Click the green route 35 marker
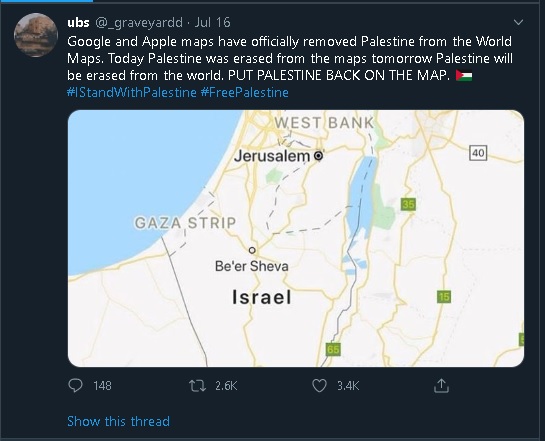This screenshot has width=545, height=441. pos(408,204)
